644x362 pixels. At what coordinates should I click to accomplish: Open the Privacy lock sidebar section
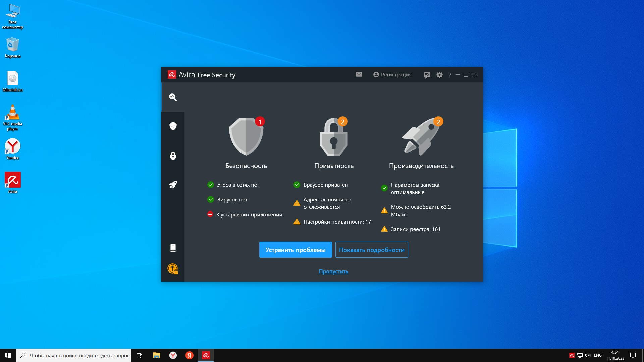173,156
